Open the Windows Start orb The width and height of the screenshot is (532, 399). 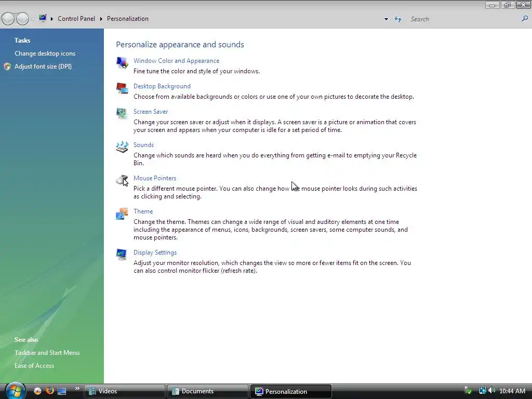tap(15, 391)
